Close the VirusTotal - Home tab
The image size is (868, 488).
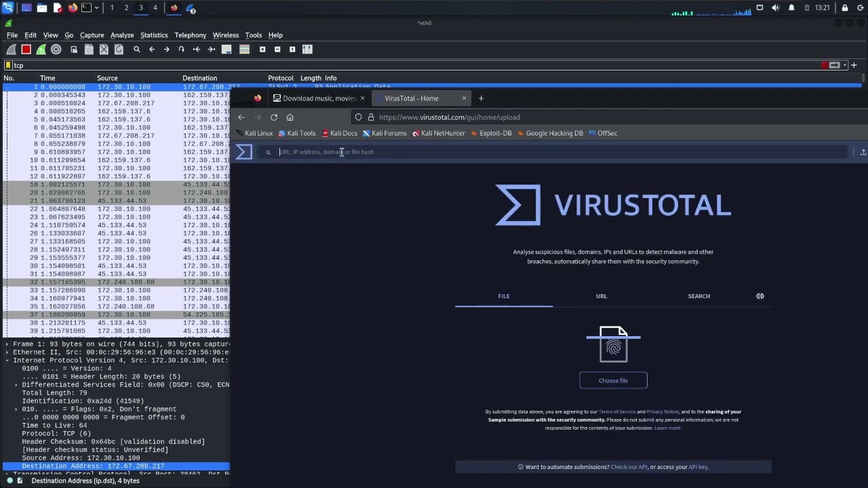464,98
